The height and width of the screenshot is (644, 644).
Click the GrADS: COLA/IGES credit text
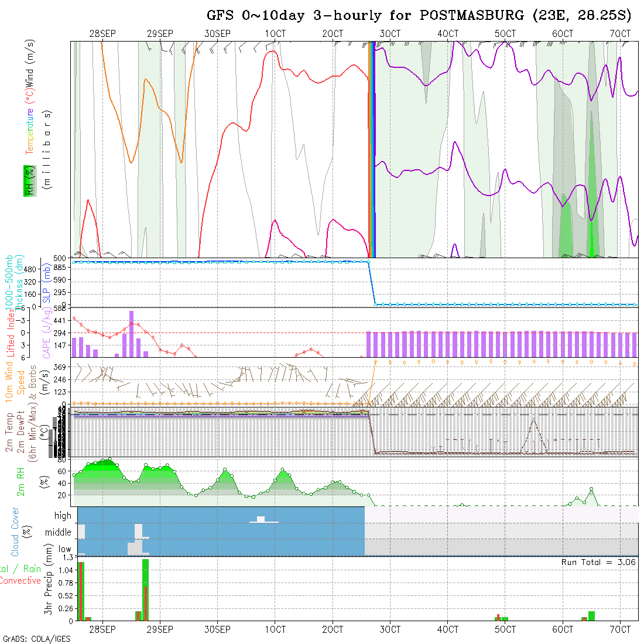36,639
